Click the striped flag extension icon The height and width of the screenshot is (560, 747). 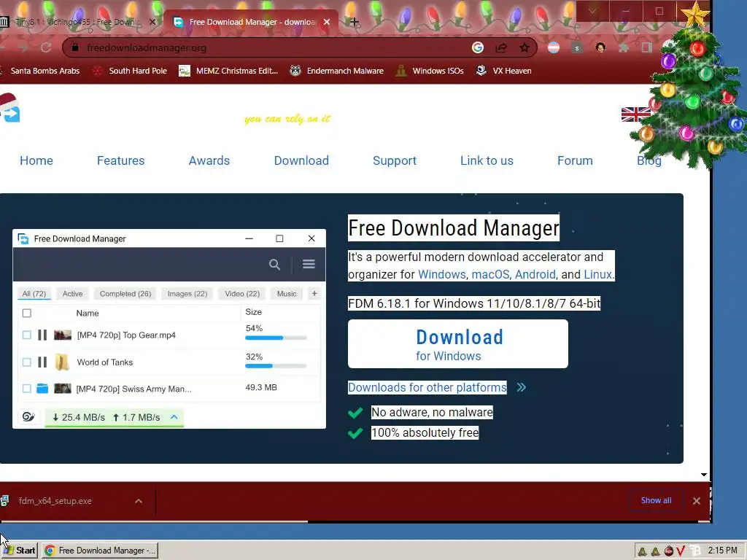(x=554, y=47)
